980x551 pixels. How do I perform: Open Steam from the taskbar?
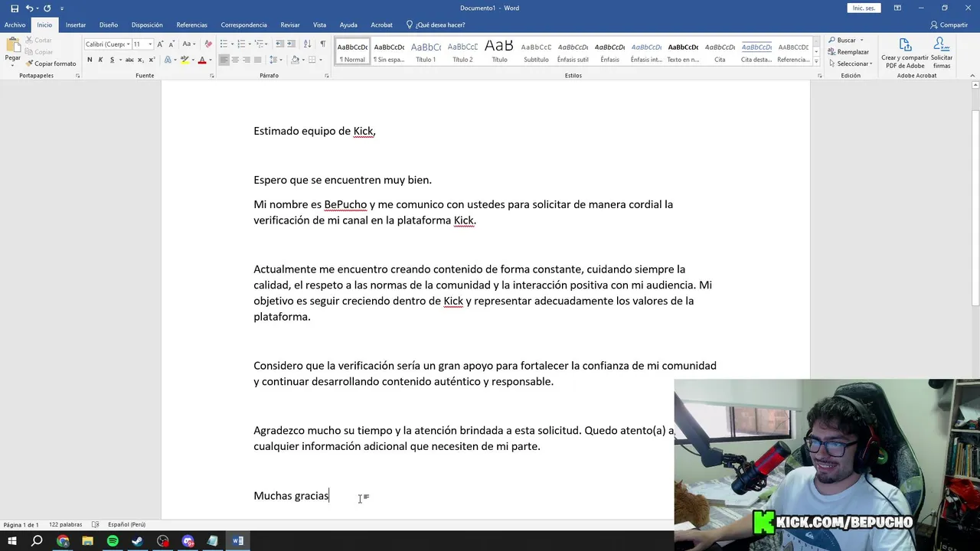(x=138, y=541)
